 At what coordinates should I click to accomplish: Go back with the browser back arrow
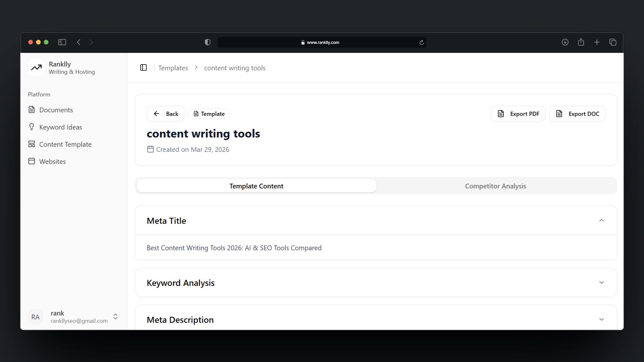click(79, 42)
